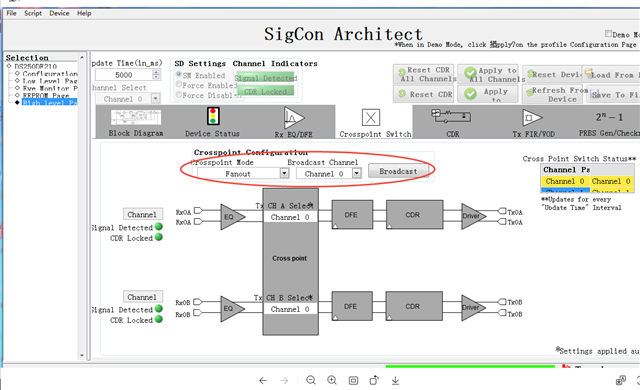Click the Reset CDR button
The width and height of the screenshot is (640, 390).
[424, 94]
